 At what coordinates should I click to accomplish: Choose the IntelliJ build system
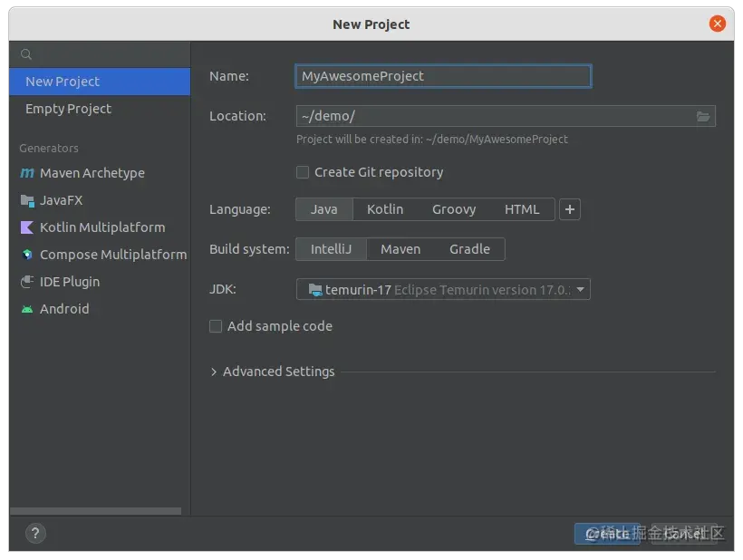tap(332, 249)
